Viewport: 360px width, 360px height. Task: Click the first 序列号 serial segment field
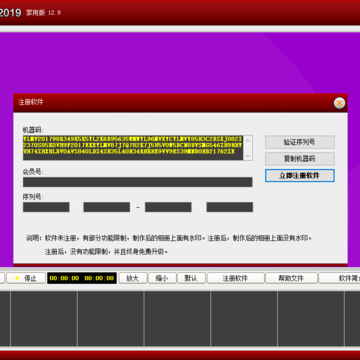coord(46,207)
